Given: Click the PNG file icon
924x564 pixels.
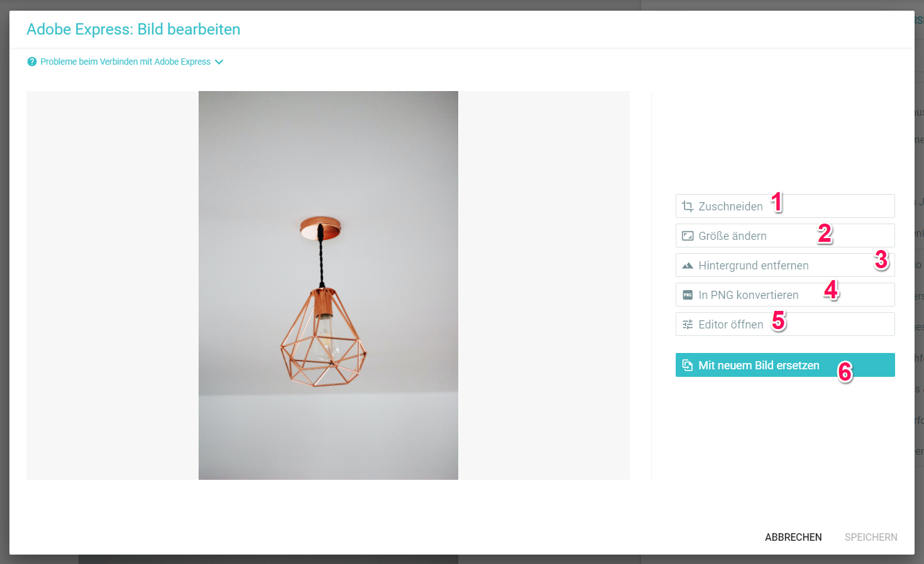Looking at the screenshot, I should point(688,295).
